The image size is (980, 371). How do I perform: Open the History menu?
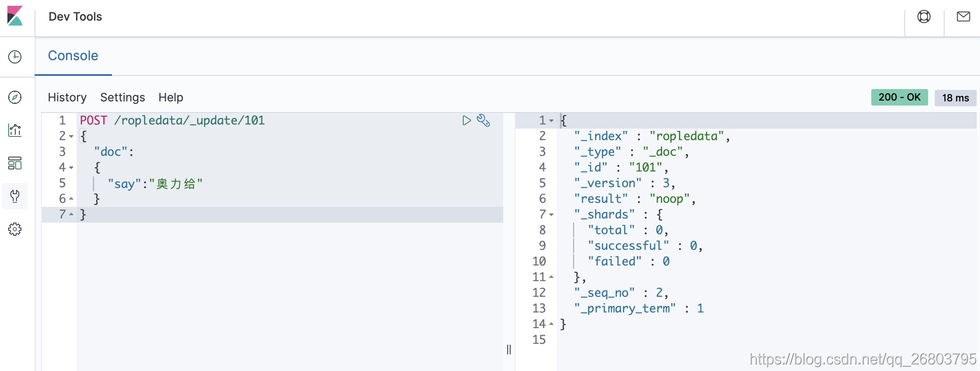pyautogui.click(x=67, y=97)
